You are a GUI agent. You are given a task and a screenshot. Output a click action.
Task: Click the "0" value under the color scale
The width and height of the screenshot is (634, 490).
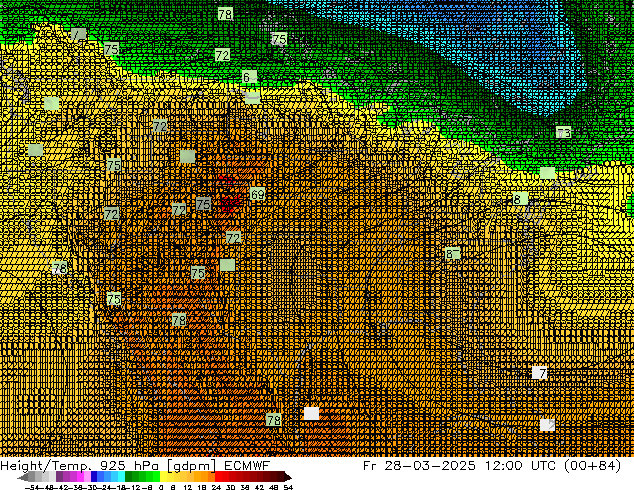[x=161, y=487]
